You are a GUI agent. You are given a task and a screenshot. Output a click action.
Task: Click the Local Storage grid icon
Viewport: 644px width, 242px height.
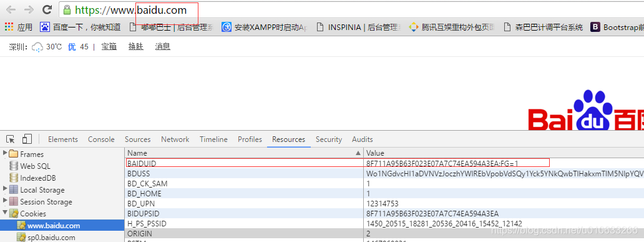coord(14,189)
